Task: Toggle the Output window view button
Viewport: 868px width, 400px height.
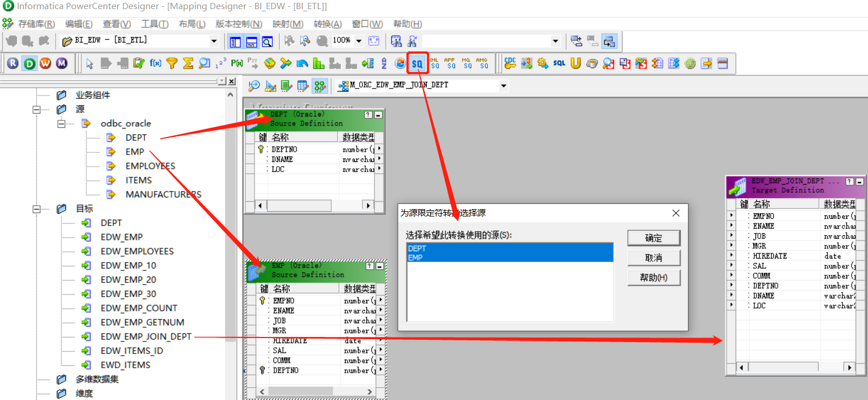Action: pyautogui.click(x=251, y=41)
